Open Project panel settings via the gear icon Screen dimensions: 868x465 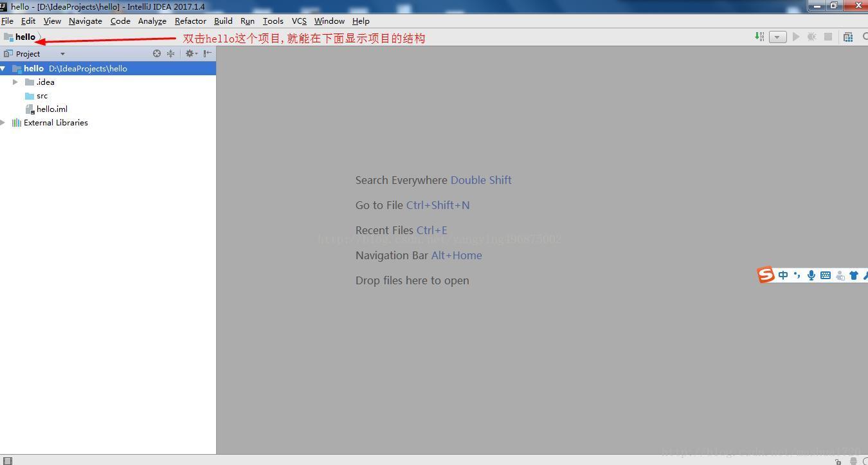point(190,53)
